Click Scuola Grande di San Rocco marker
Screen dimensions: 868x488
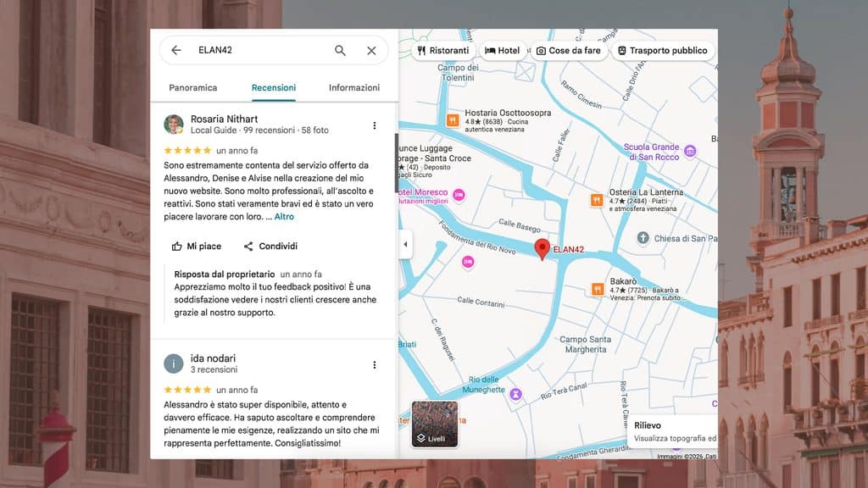pyautogui.click(x=690, y=151)
